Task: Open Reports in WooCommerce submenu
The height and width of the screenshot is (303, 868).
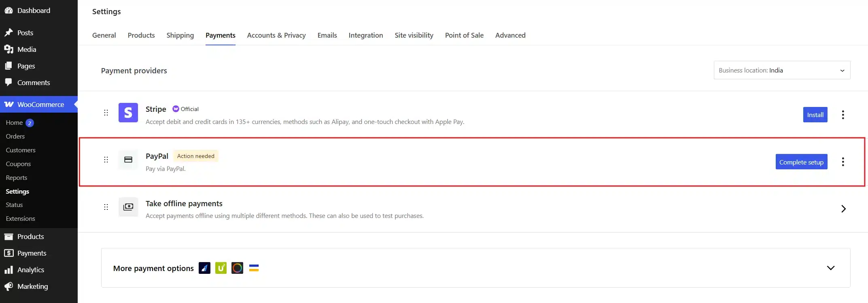Action: click(x=17, y=178)
